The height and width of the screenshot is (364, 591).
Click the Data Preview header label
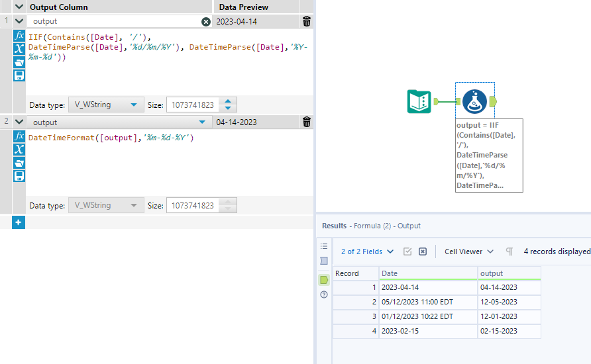(243, 7)
